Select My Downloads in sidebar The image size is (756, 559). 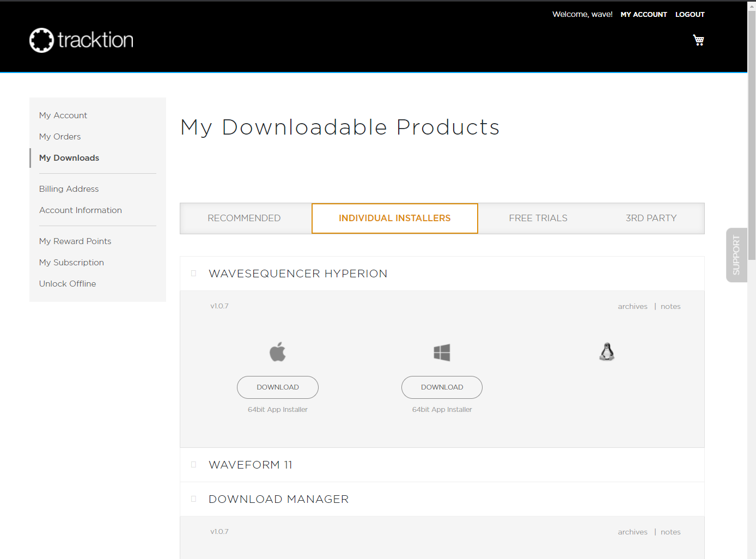coord(69,158)
